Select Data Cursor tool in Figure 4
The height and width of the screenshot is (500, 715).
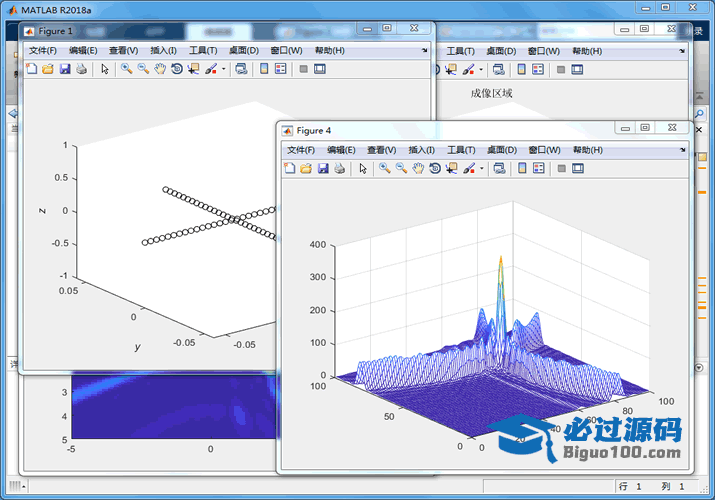click(452, 168)
